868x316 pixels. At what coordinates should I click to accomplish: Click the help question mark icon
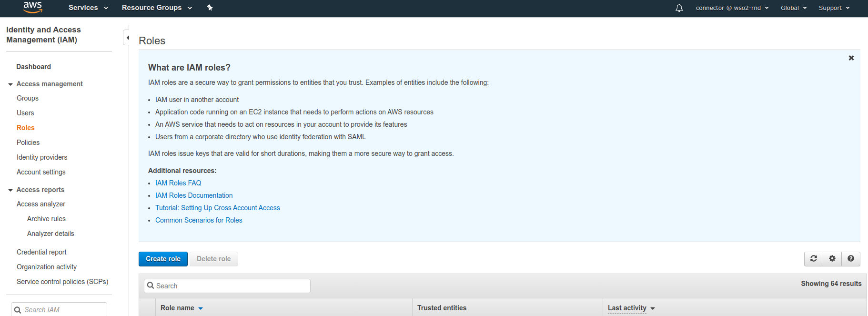click(x=851, y=259)
